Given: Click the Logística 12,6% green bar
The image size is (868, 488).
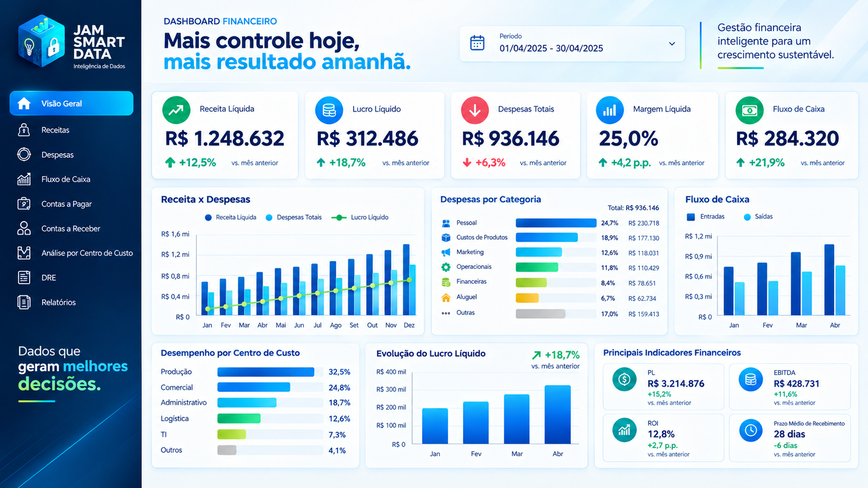Looking at the screenshot, I should [239, 418].
